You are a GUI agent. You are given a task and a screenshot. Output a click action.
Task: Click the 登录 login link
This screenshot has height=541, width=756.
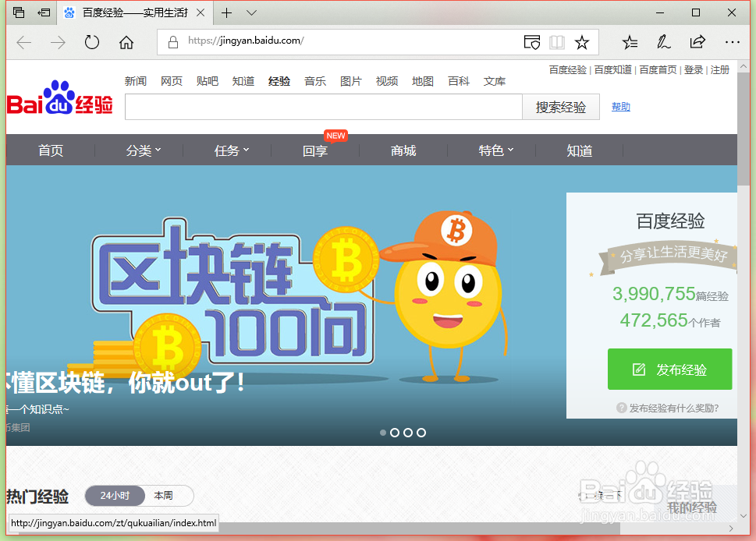pyautogui.click(x=694, y=70)
